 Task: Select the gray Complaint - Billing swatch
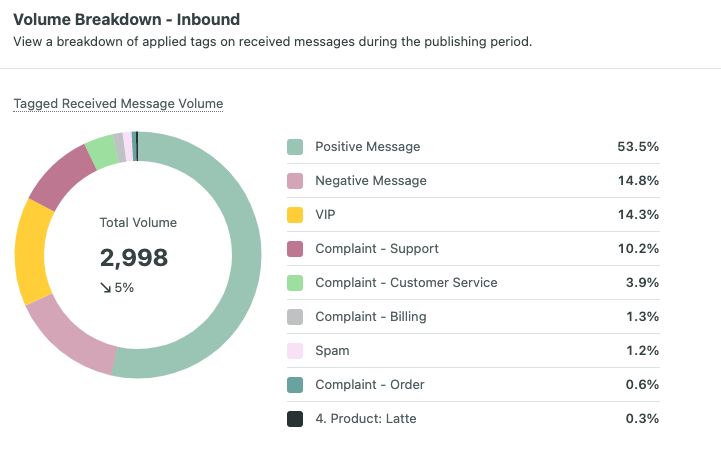click(295, 317)
